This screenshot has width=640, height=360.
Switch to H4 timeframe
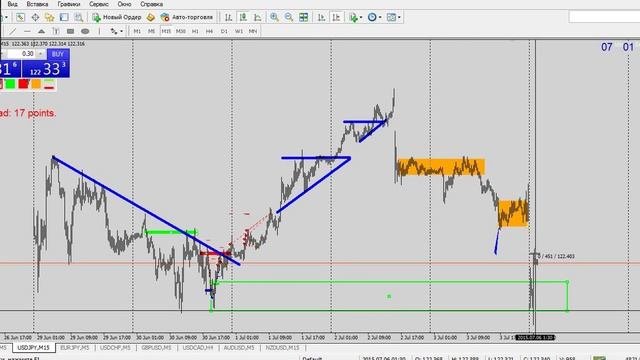pyautogui.click(x=209, y=31)
